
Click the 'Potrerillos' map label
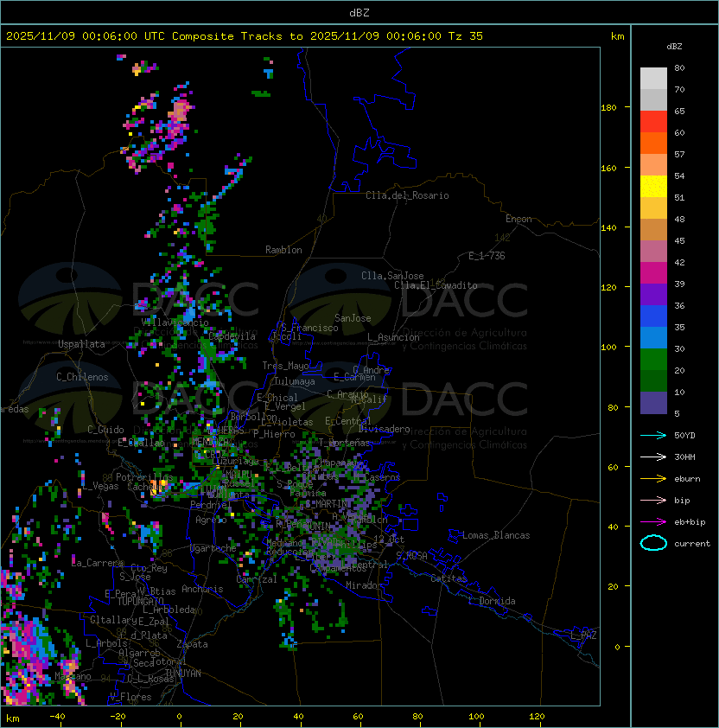coord(144,476)
